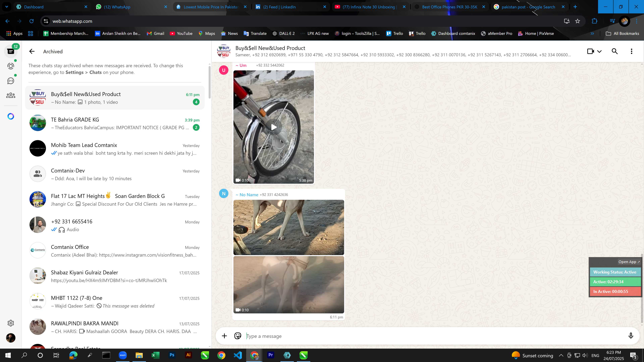Open the Meta AI ring icon
Screen dimensions: 644x362
[x=11, y=116]
